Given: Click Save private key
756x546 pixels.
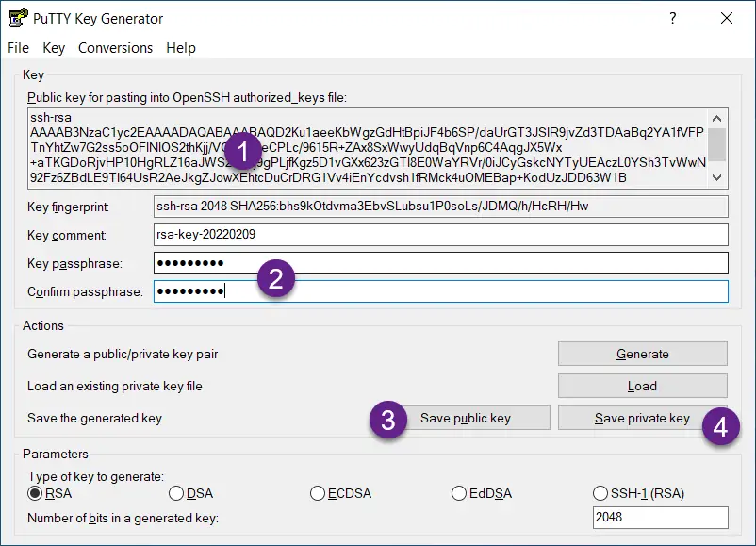Looking at the screenshot, I should pyautogui.click(x=642, y=419).
